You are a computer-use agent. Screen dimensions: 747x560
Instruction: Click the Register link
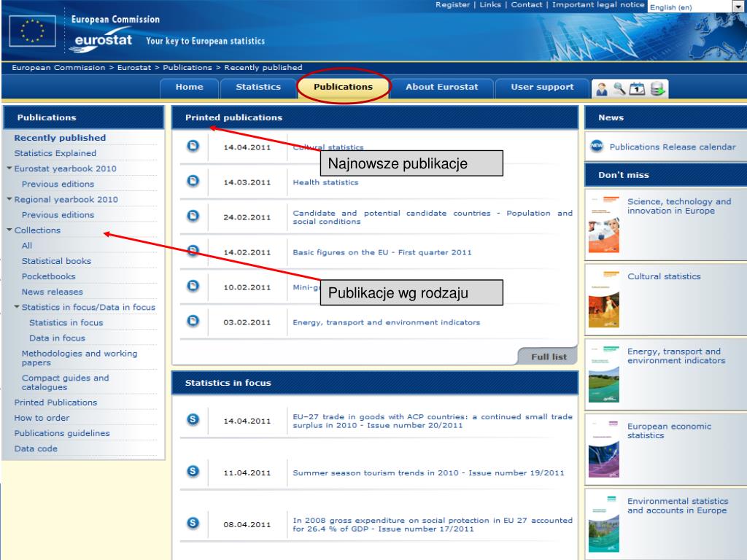click(x=452, y=5)
